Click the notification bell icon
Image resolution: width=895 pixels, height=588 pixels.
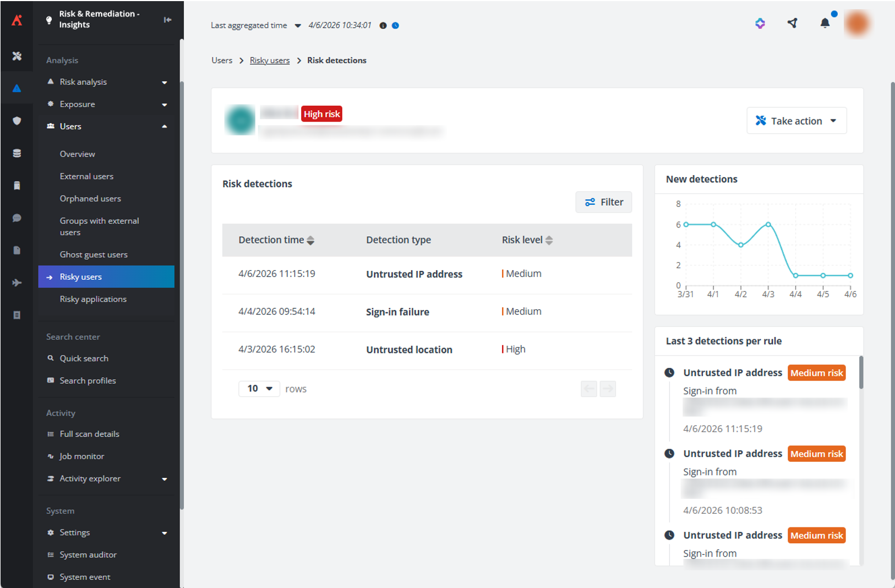click(825, 23)
